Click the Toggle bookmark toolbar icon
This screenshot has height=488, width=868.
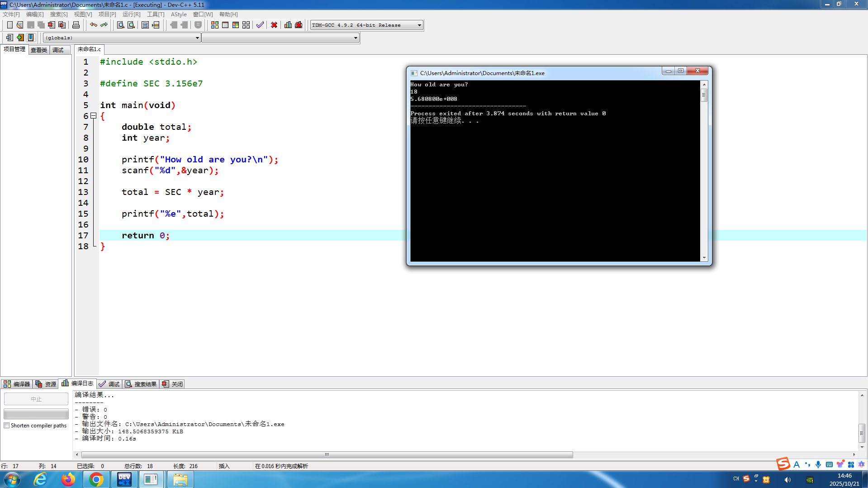(20, 38)
